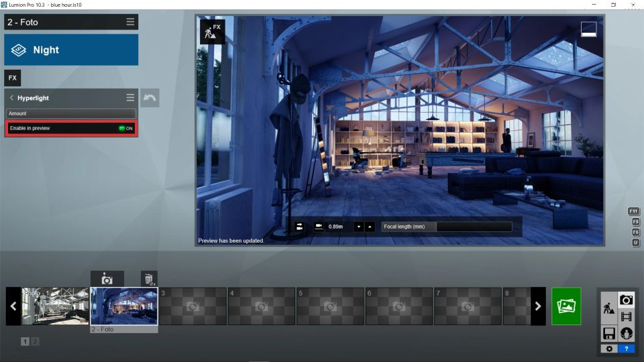Open settings with the gear icon
This screenshot has height=362, width=644.
(609, 349)
